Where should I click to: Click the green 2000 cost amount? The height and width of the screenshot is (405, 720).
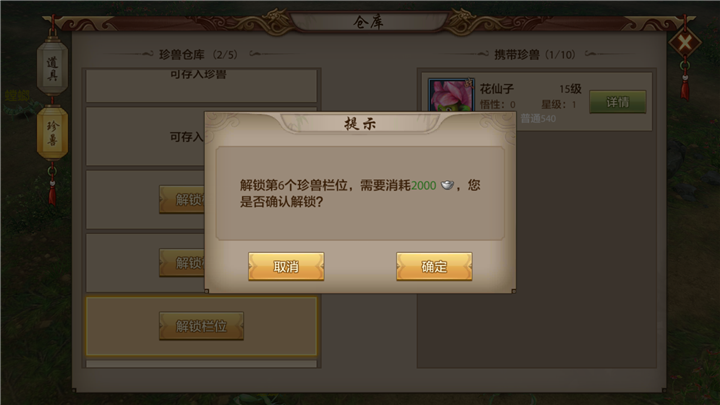tap(423, 185)
